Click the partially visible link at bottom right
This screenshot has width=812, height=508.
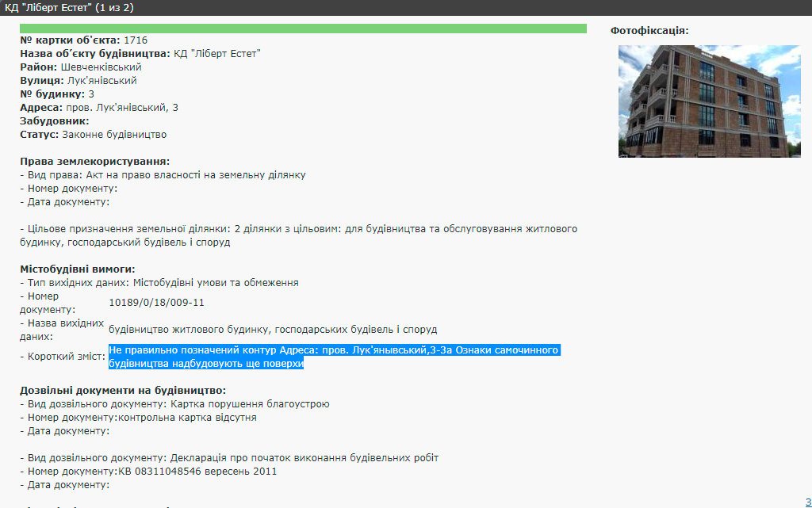click(x=807, y=502)
